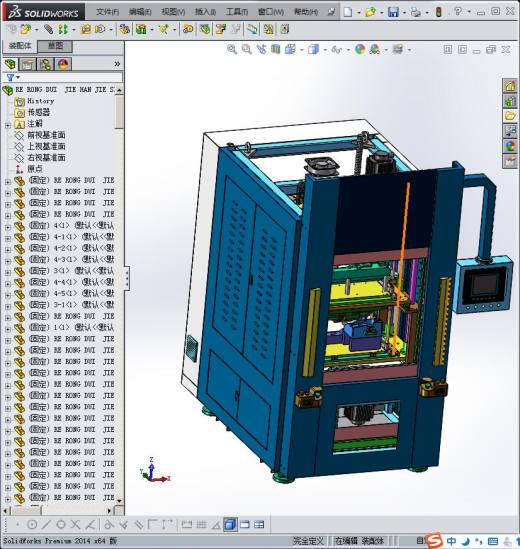The width and height of the screenshot is (520, 549).
Task: Open dropdown arrow next to New document
Action: click(x=359, y=13)
